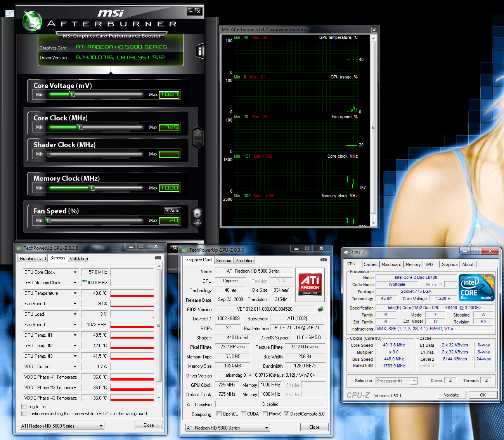Viewport: 504px width, 440px height.
Task: Click the Validate button in CPU-Z
Action: tap(451, 395)
